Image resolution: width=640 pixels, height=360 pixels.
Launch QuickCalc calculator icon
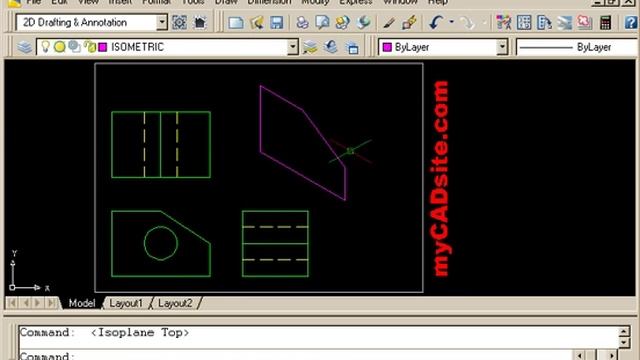(x=605, y=22)
